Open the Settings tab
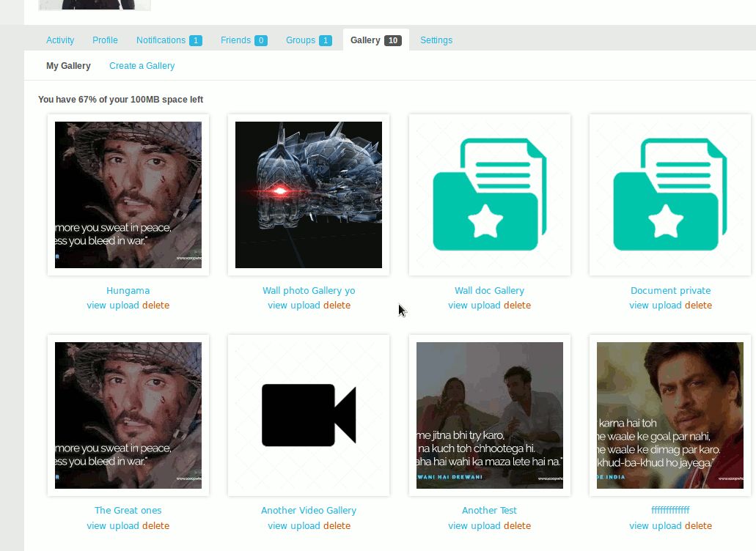Viewport: 756px width, 551px height. click(436, 40)
